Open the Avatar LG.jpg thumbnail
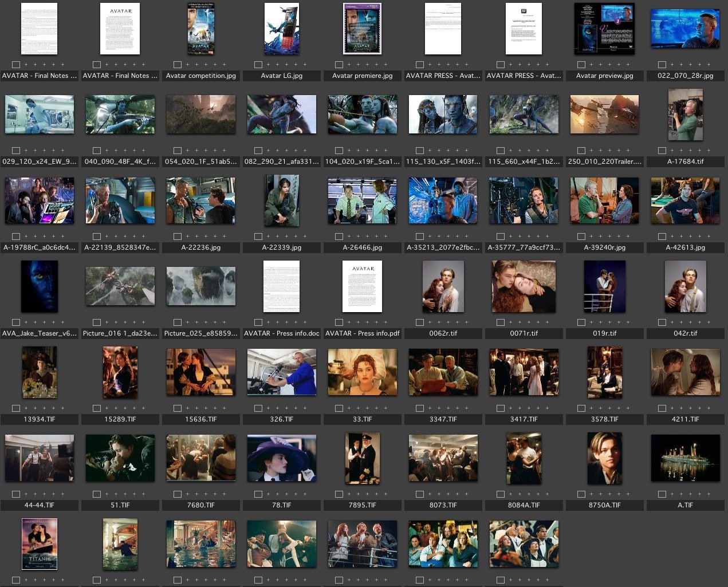Viewport: 728px width, 587px height. click(281, 29)
